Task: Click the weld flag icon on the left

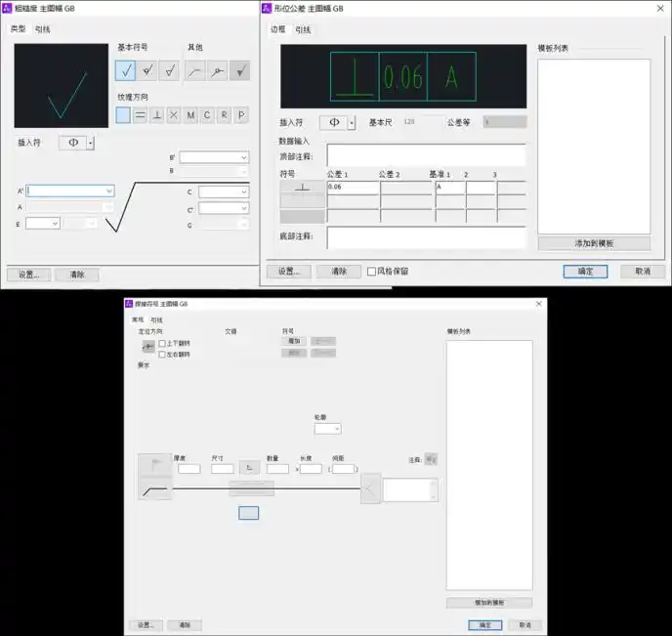Action: click(x=154, y=465)
